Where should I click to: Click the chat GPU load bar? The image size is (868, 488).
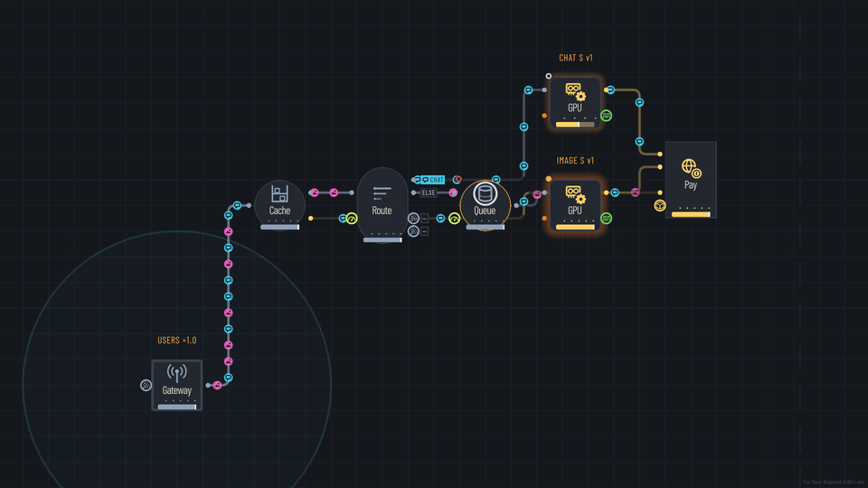tap(575, 125)
